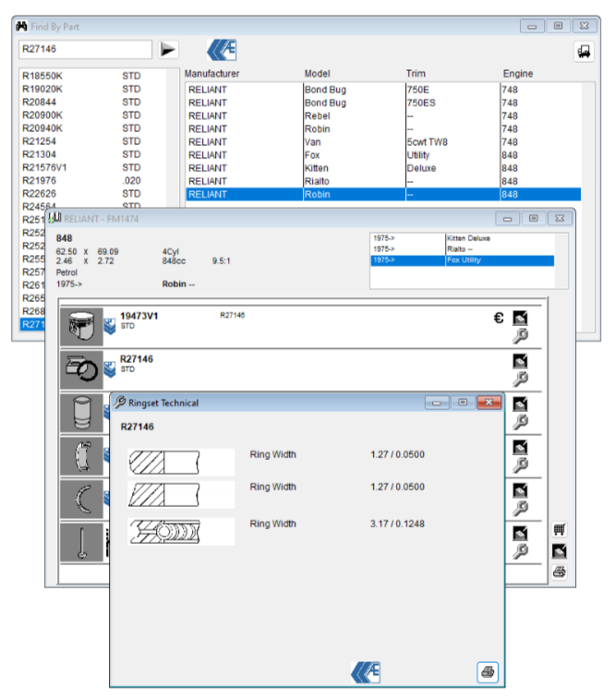Select part R19020K in the parts list
Screen dimensions: 614x700
point(93,89)
